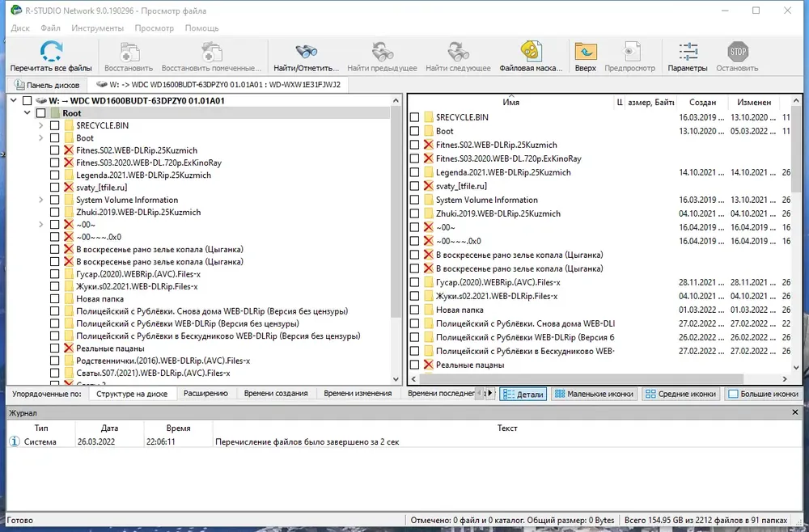The width and height of the screenshot is (809, 532).
Task: Sort by Времени создания
Action: (276, 393)
